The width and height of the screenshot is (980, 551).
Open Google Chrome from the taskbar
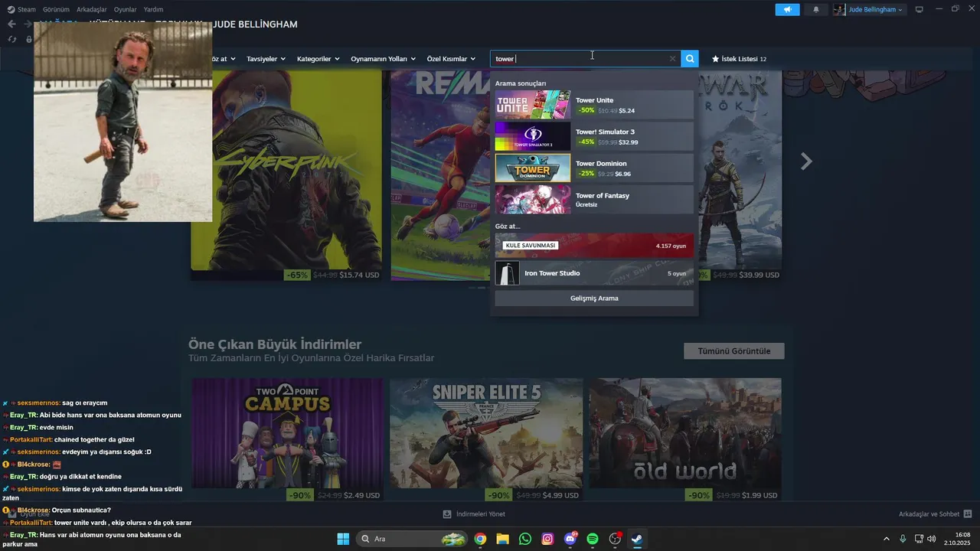(480, 539)
